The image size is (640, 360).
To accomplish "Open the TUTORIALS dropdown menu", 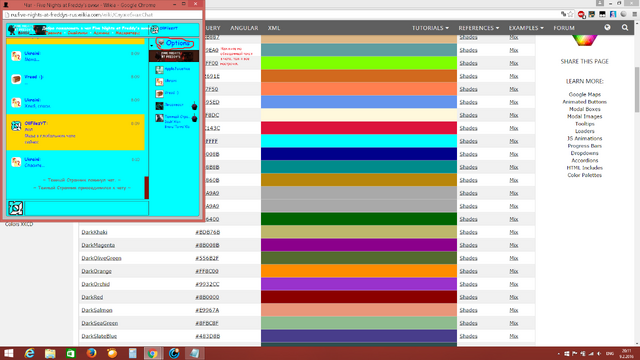I will 430,28.
